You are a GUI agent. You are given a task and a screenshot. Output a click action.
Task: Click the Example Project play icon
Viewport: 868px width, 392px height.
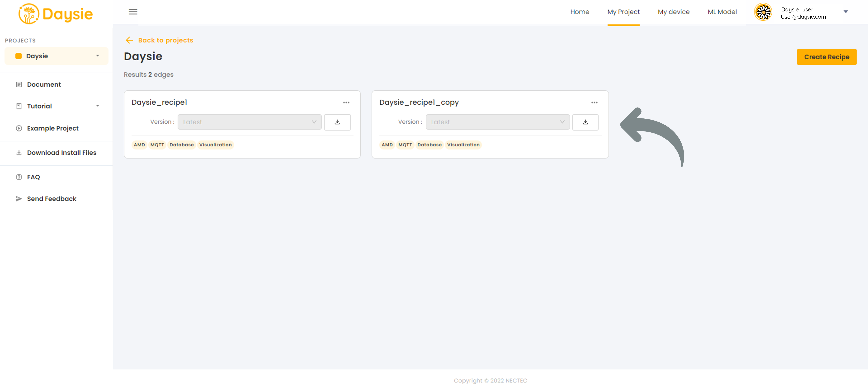coord(19,128)
